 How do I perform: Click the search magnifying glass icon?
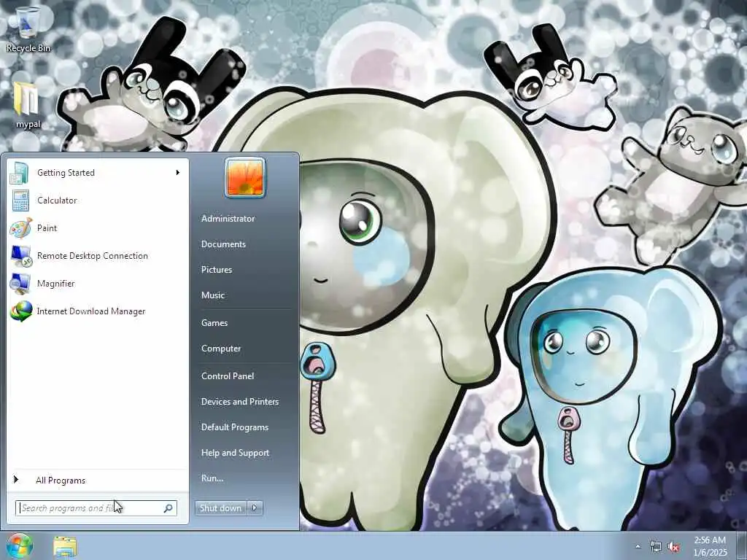point(168,508)
